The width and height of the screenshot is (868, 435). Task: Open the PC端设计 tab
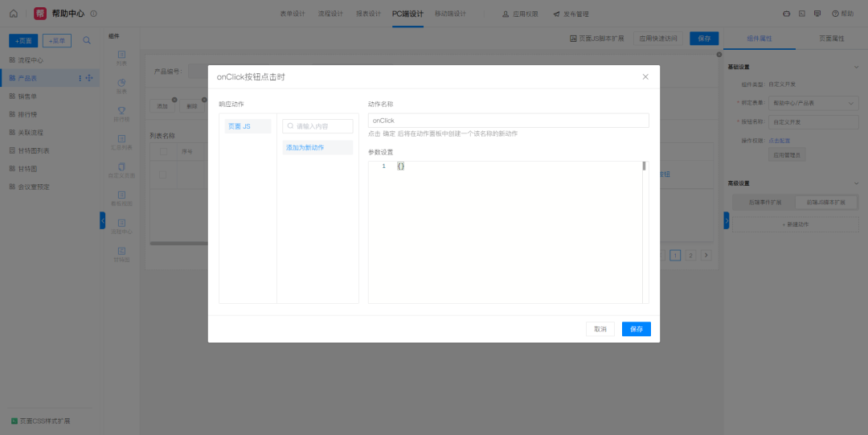[408, 14]
